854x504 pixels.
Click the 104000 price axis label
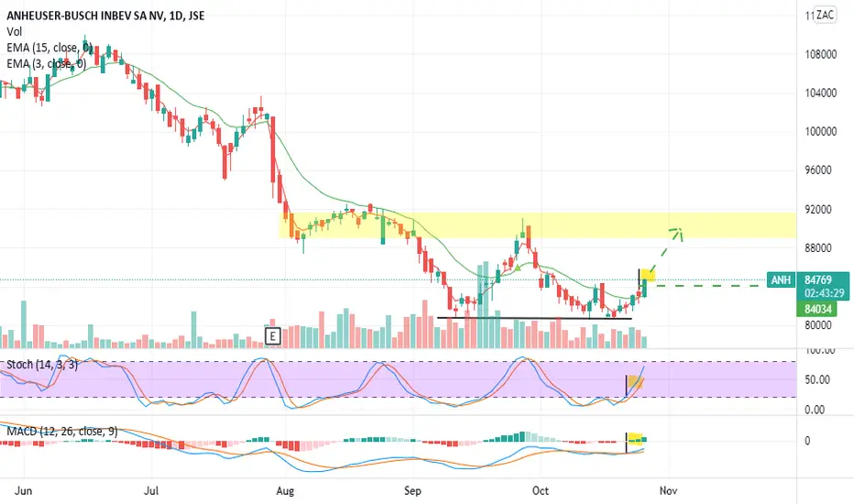tap(821, 93)
